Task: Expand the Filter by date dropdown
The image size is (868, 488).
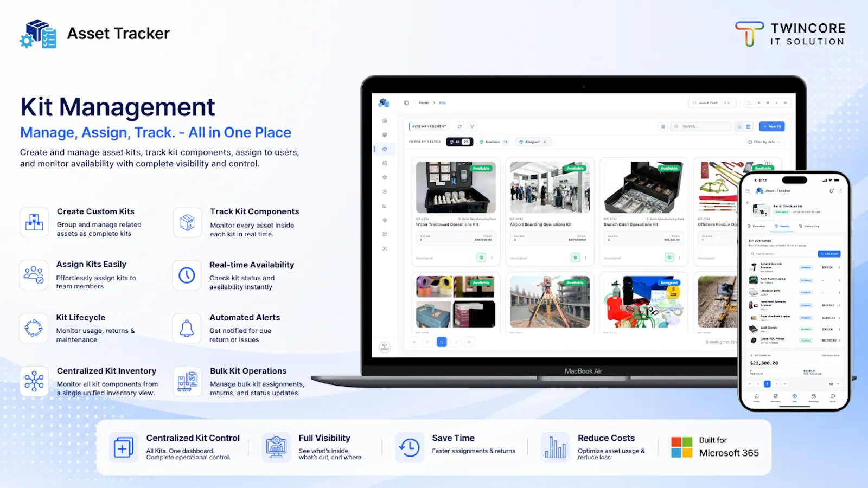Action: pyautogui.click(x=764, y=142)
